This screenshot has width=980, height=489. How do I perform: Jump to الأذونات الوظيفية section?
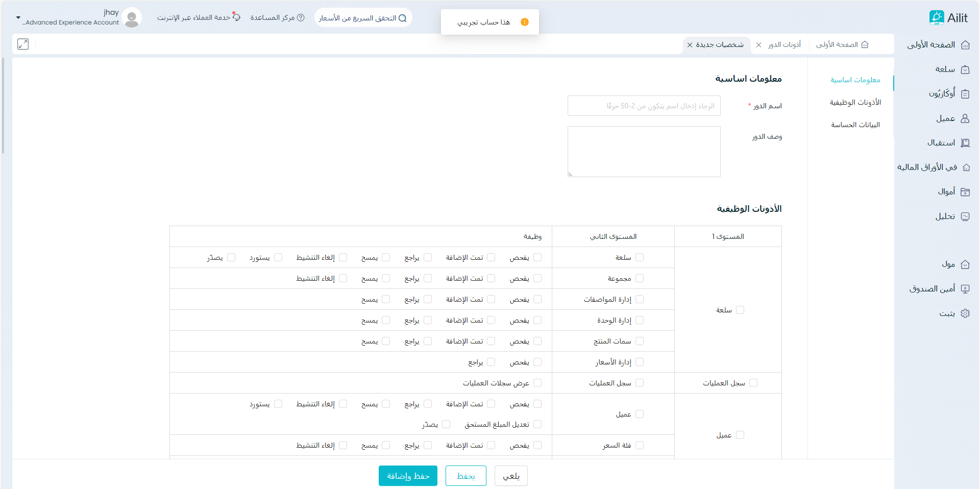point(855,103)
